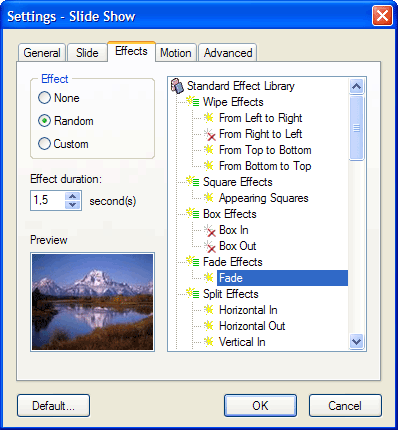Switch to the General tab

42,53
